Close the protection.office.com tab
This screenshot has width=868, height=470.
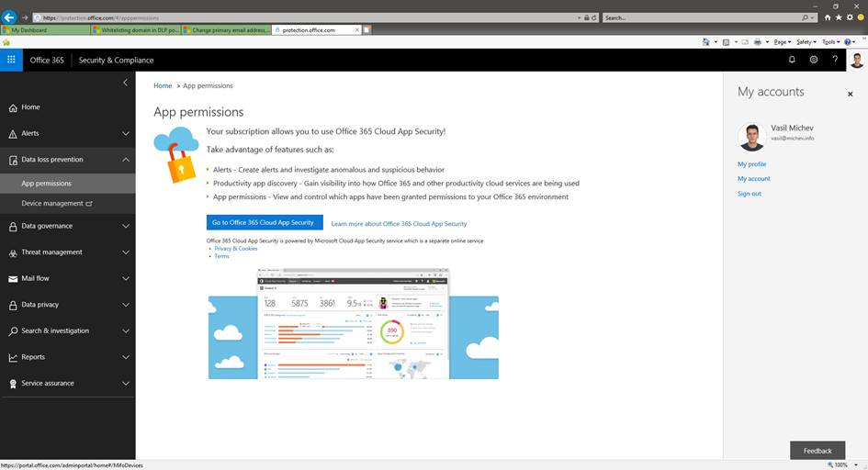pos(357,30)
